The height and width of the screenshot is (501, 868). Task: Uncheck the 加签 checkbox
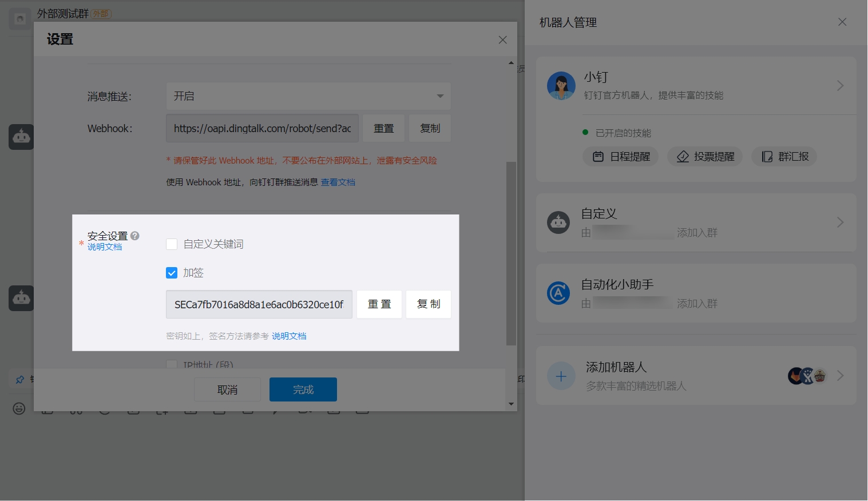172,273
